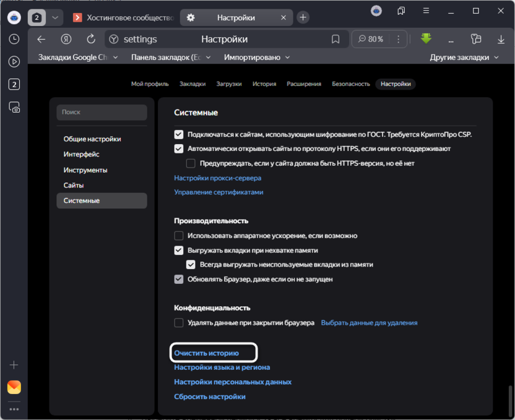Click the settings address bar field
This screenshot has width=515, height=420.
[x=227, y=40]
